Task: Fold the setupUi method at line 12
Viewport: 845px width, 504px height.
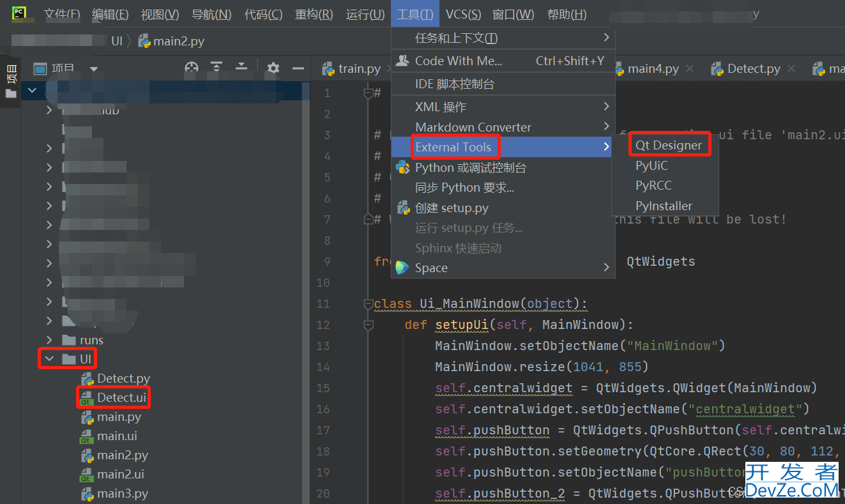Action: tap(367, 325)
